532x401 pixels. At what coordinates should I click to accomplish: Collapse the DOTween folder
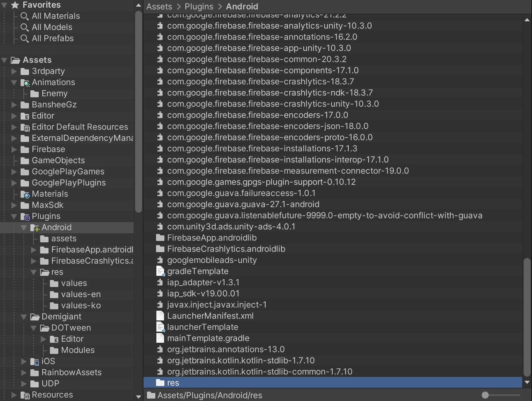[x=34, y=328]
